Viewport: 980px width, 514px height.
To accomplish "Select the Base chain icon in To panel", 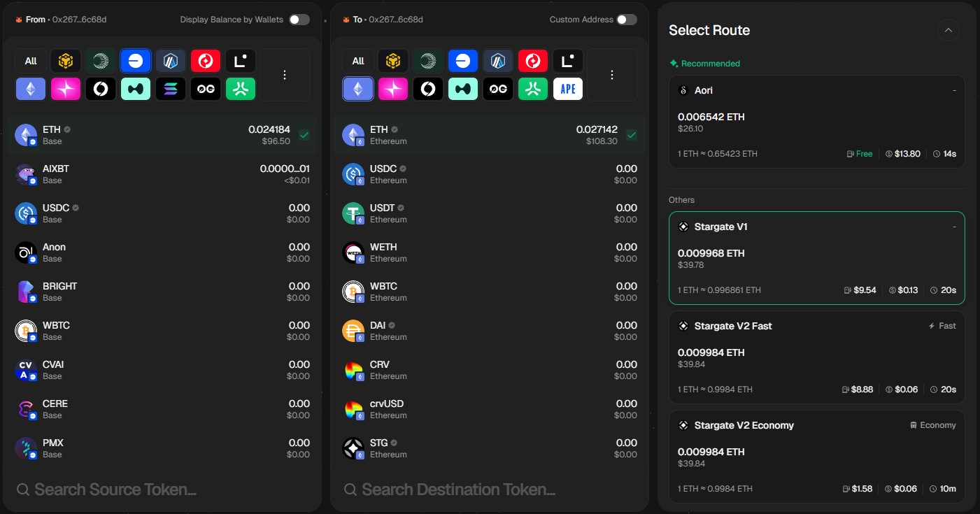I will [x=463, y=61].
